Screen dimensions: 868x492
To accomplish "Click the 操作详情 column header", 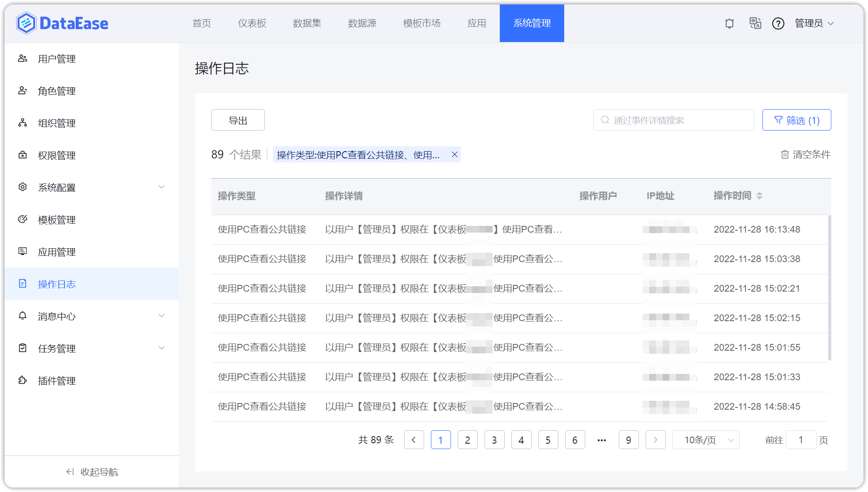I will pyautogui.click(x=344, y=196).
